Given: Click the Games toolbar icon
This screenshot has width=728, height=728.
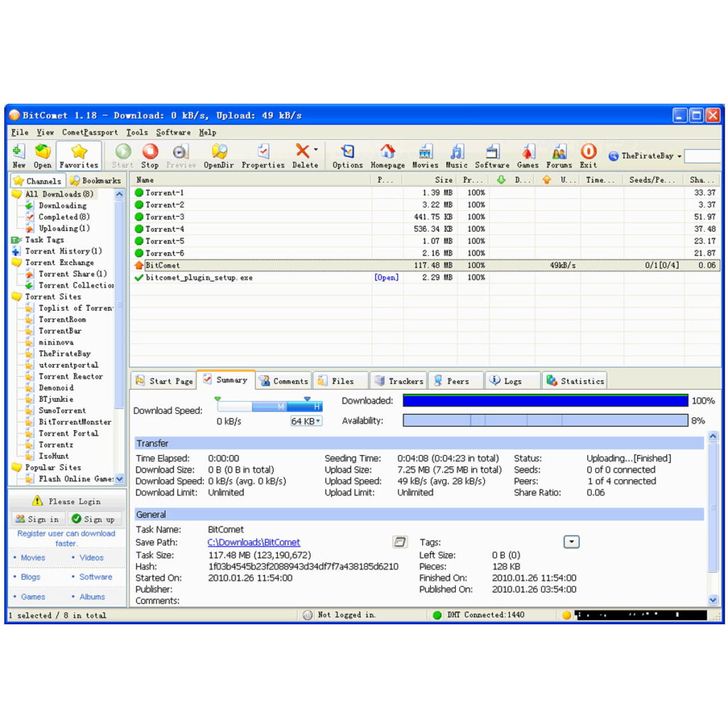Looking at the screenshot, I should pyautogui.click(x=528, y=156).
